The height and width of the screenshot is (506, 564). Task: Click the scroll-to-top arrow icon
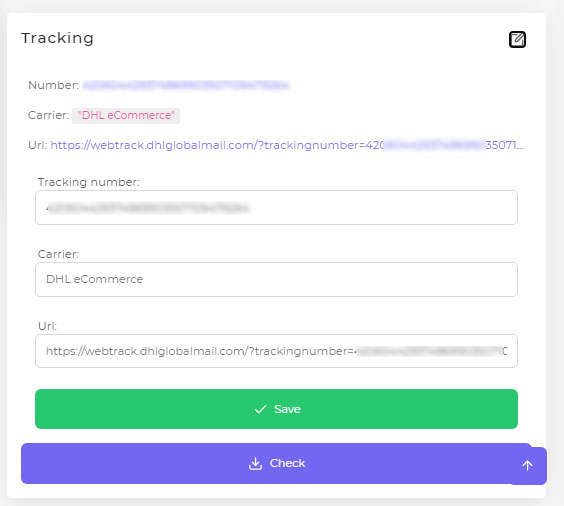coord(527,465)
